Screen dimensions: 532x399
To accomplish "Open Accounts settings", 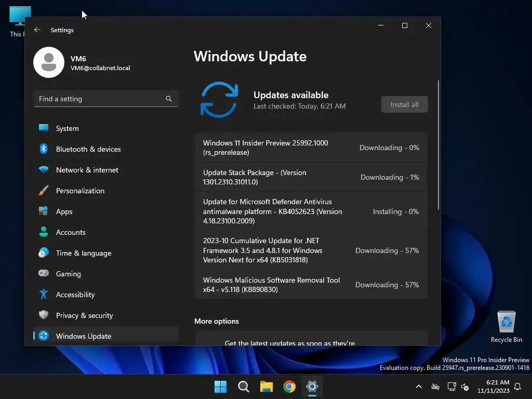I will pos(106,232).
